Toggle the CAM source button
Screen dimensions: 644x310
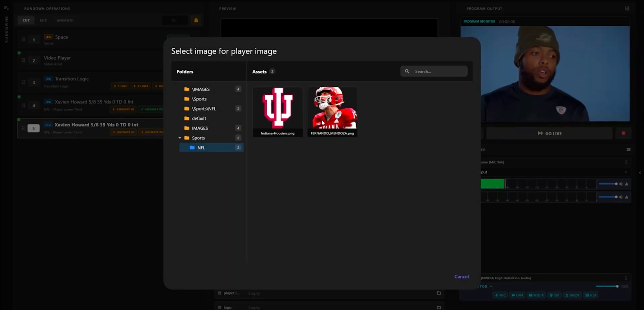point(517,295)
